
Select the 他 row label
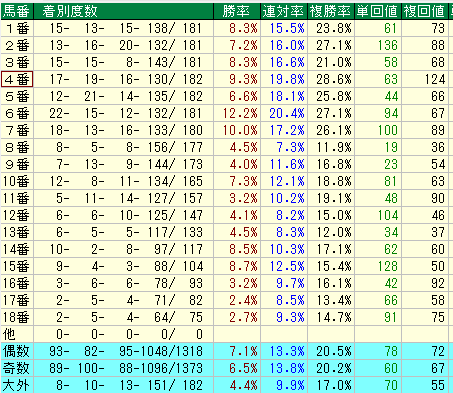17,335
